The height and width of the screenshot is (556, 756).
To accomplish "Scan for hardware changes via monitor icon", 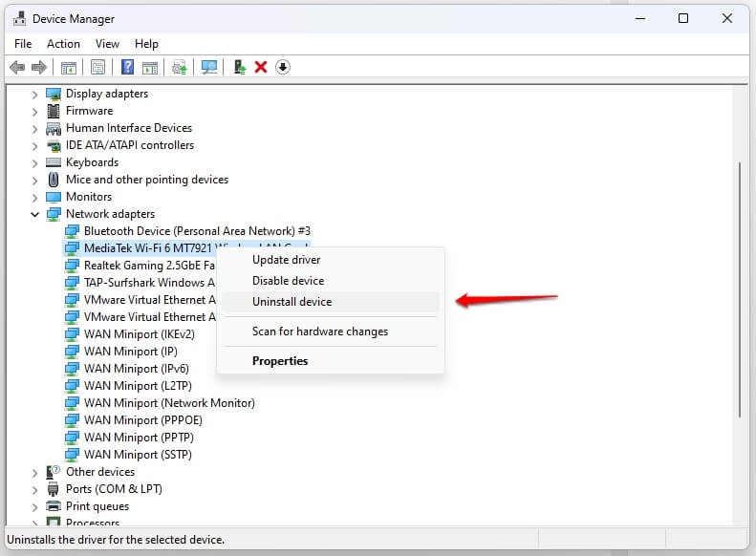I will (209, 67).
